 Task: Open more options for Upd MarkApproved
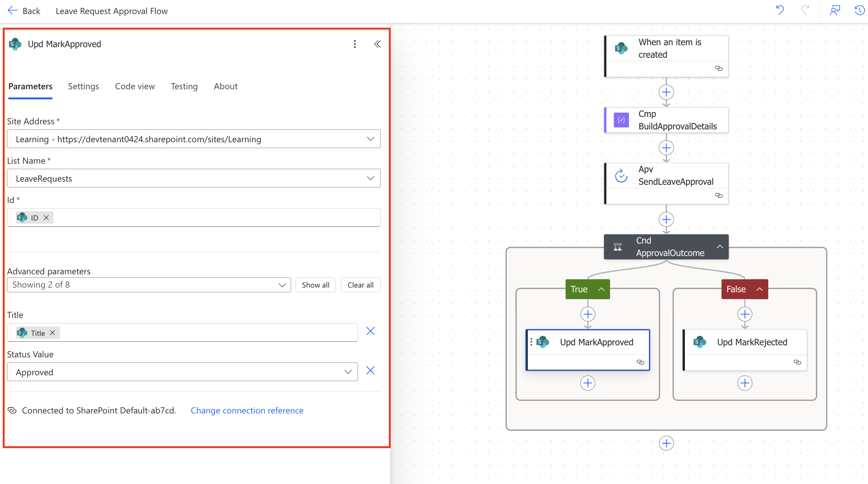coord(355,44)
